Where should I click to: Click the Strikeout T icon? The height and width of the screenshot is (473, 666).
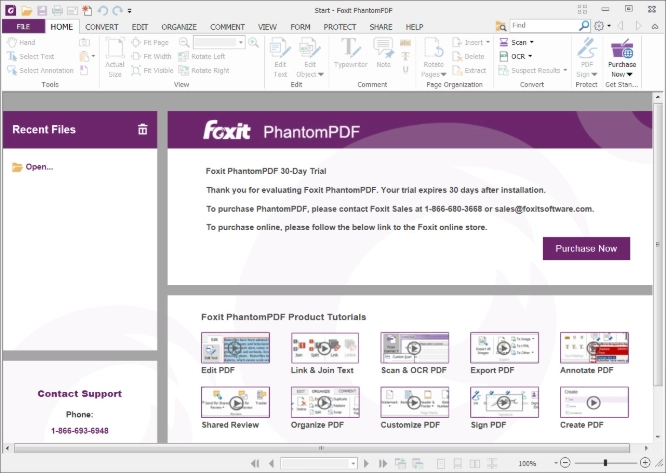[x=406, y=56]
